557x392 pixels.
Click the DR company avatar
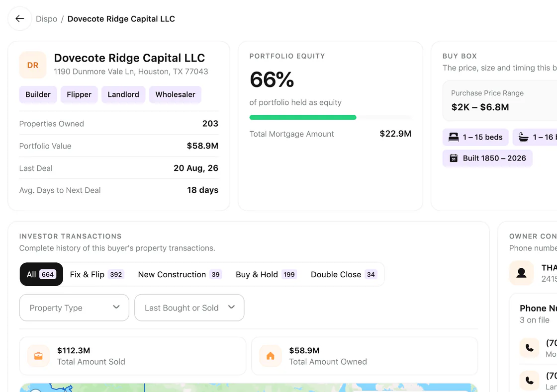33,65
